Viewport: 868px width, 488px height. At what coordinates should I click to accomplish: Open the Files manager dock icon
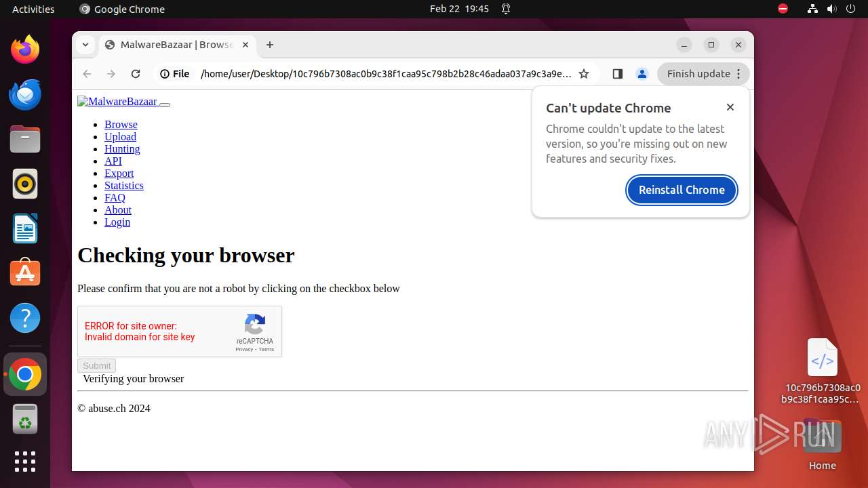point(25,139)
